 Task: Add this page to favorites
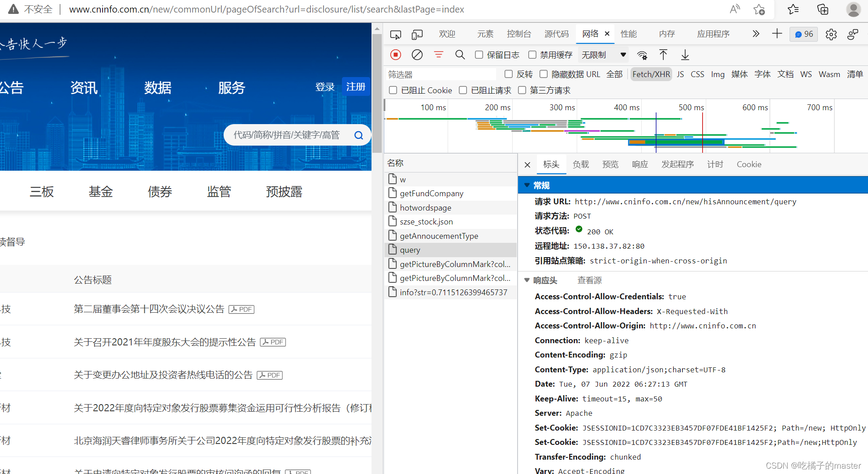pyautogui.click(x=759, y=9)
